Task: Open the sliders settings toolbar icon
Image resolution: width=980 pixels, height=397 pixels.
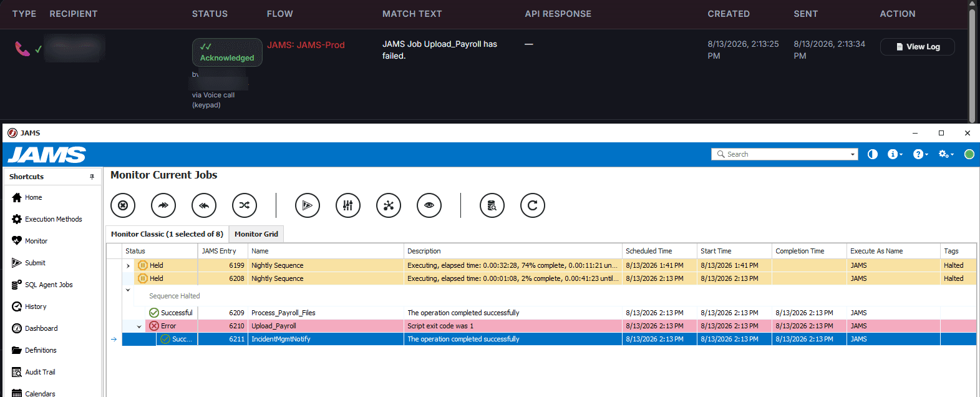Action: point(348,205)
